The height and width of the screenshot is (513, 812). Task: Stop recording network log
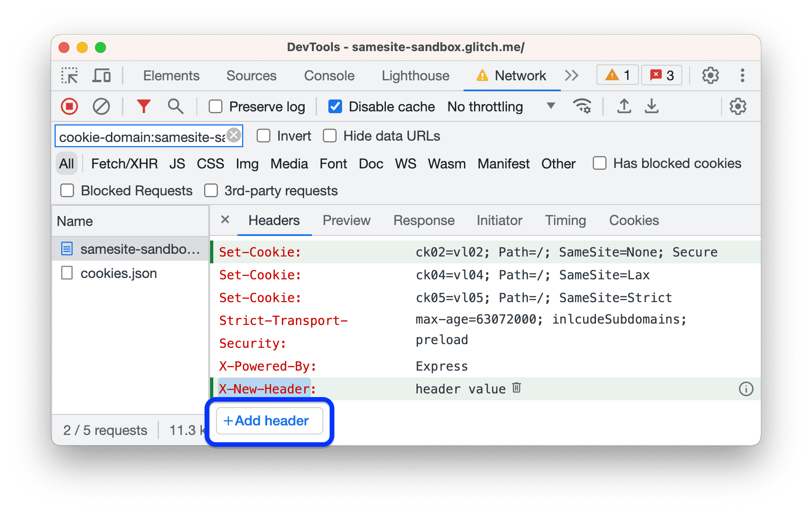69,106
